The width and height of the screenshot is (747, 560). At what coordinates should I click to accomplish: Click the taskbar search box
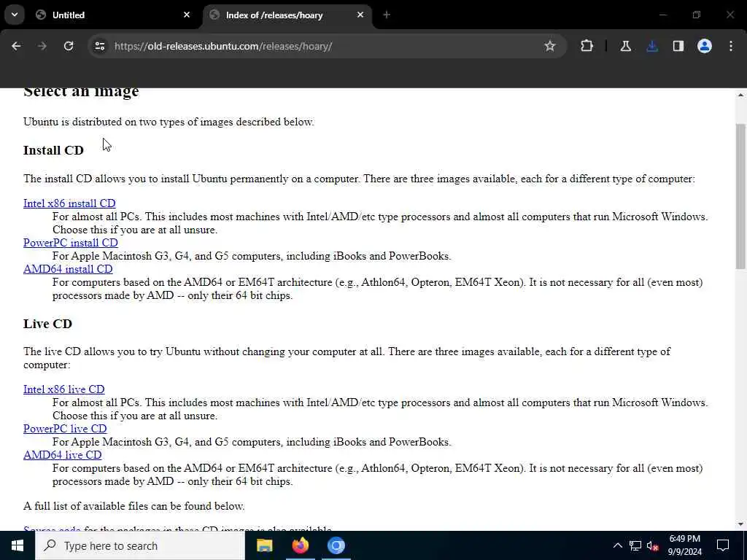coord(140,545)
